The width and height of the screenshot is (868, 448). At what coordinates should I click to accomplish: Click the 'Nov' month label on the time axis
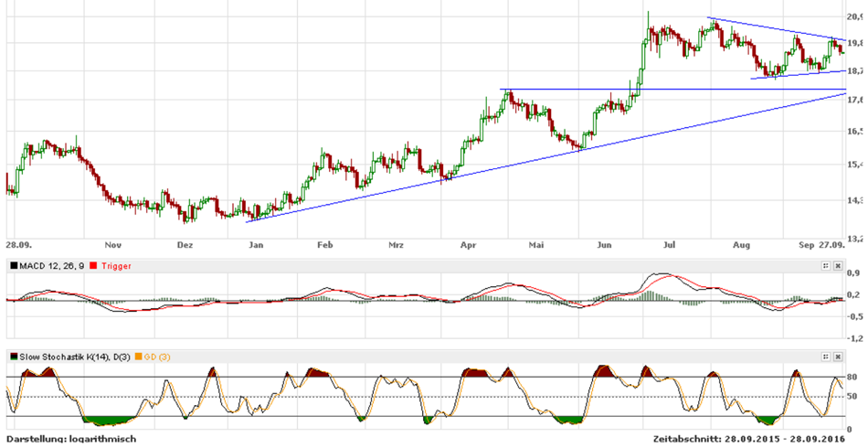[113, 245]
